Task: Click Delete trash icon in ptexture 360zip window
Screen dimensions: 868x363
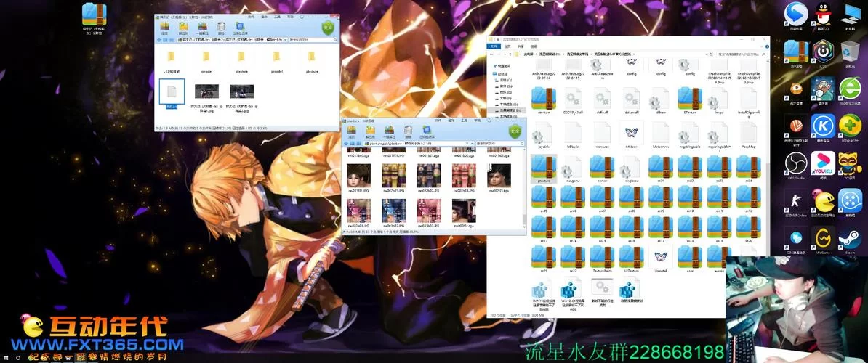Action: (407, 132)
